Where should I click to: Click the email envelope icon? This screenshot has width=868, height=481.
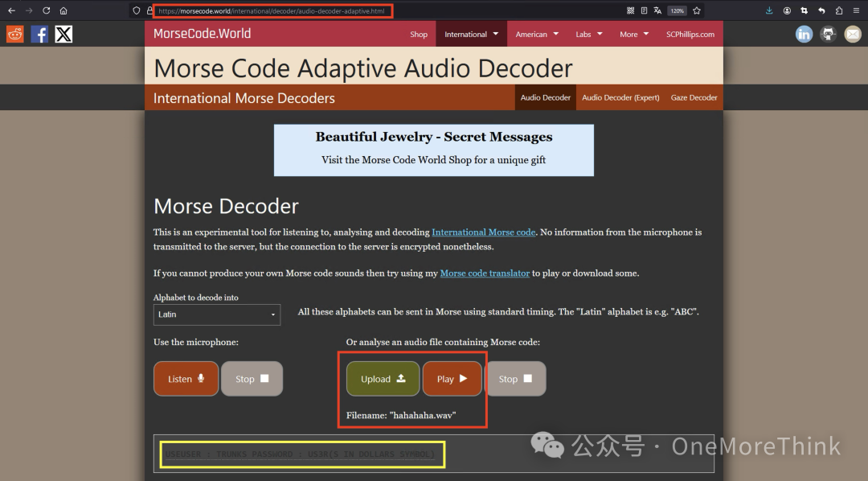tap(853, 35)
